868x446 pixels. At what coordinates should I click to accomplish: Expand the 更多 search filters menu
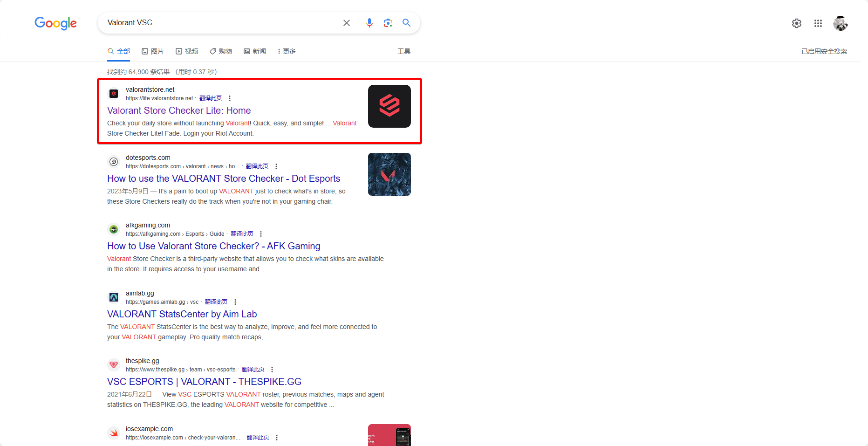[x=287, y=51]
